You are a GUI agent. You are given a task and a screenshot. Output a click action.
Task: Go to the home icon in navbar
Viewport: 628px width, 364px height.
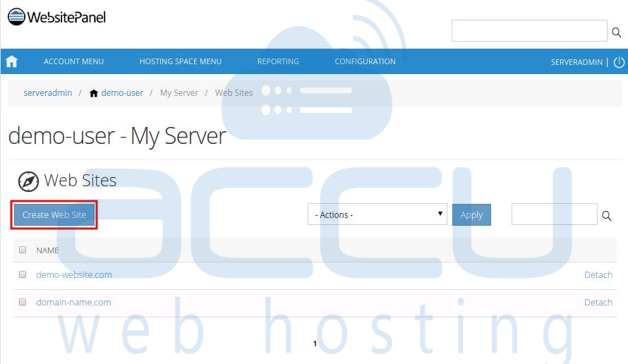[11, 61]
